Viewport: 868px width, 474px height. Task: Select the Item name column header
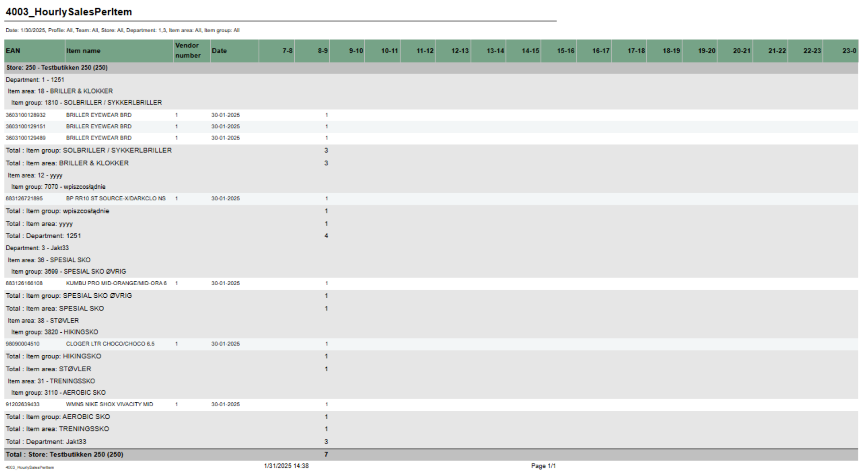pyautogui.click(x=83, y=51)
